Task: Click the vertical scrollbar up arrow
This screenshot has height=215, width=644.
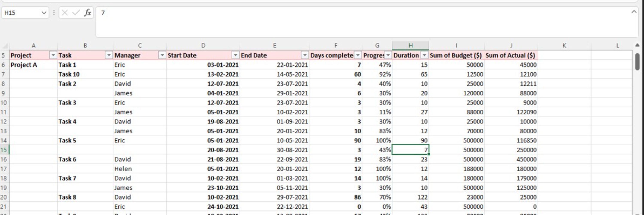Action: 637,45
